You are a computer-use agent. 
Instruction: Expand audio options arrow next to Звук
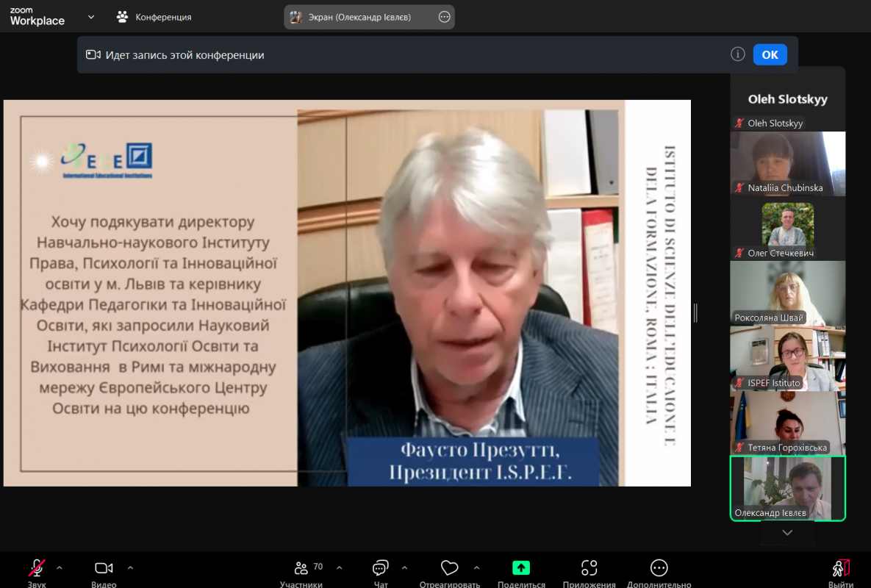(60, 567)
